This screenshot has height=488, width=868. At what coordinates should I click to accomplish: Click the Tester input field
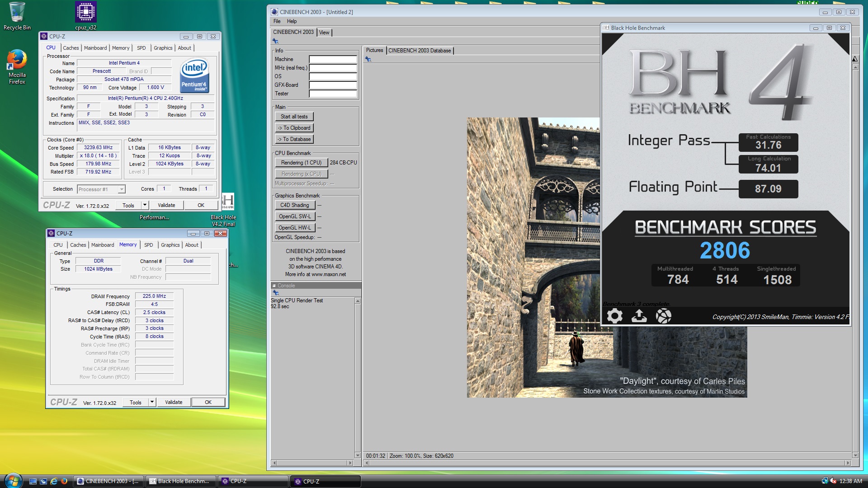333,94
